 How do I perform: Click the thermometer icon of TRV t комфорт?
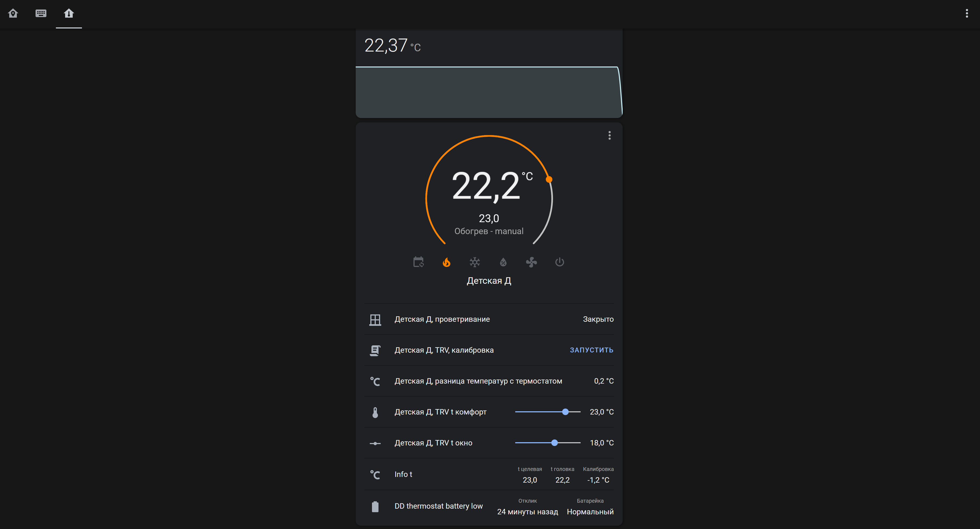click(x=375, y=412)
